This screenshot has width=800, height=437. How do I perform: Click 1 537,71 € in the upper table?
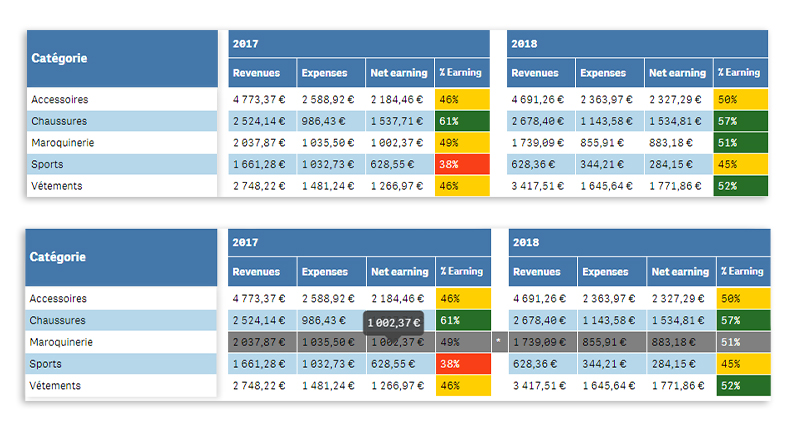tap(397, 121)
